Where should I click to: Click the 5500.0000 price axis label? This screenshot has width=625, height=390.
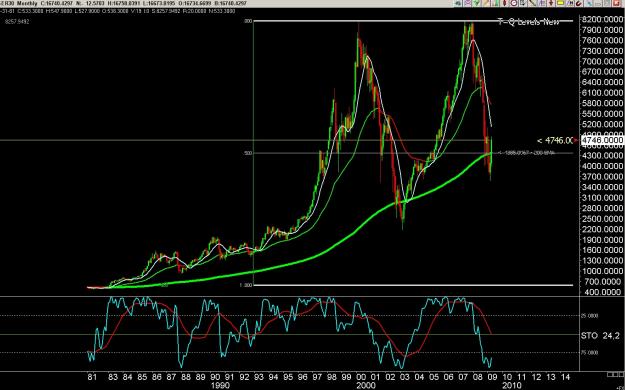click(x=602, y=114)
